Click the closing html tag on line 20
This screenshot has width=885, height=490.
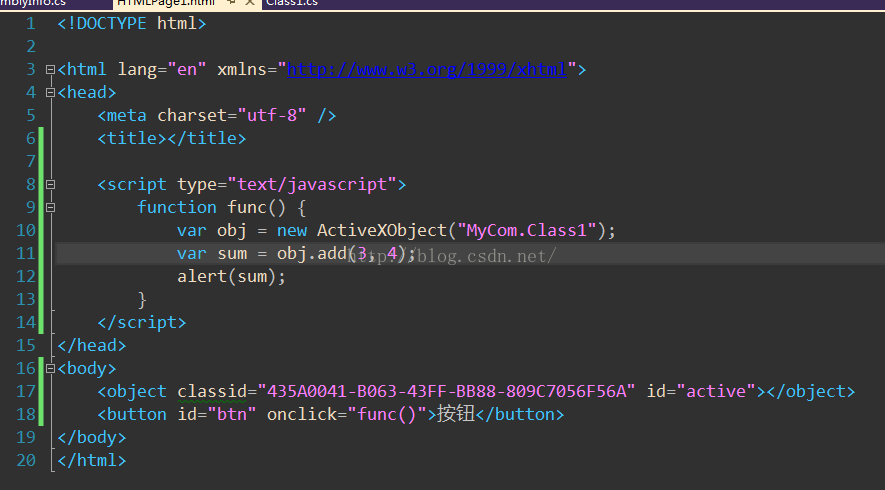[92, 460]
